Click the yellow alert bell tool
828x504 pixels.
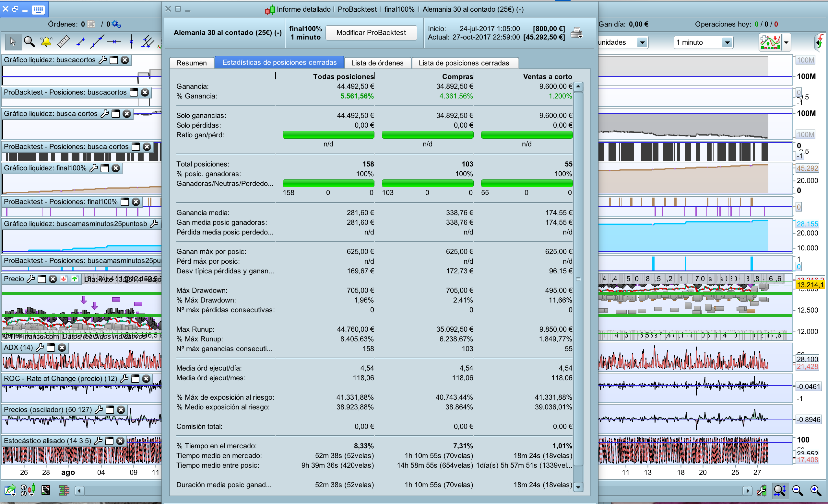point(46,42)
